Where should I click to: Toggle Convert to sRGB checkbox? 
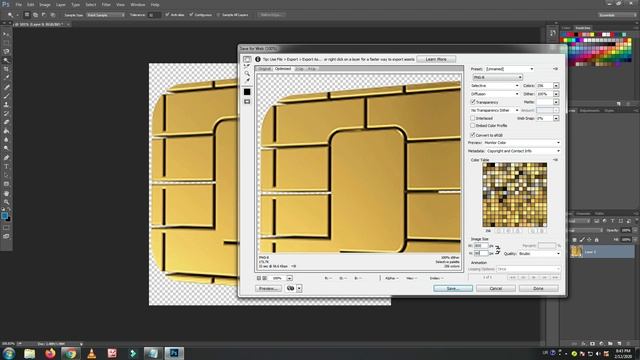point(473,135)
